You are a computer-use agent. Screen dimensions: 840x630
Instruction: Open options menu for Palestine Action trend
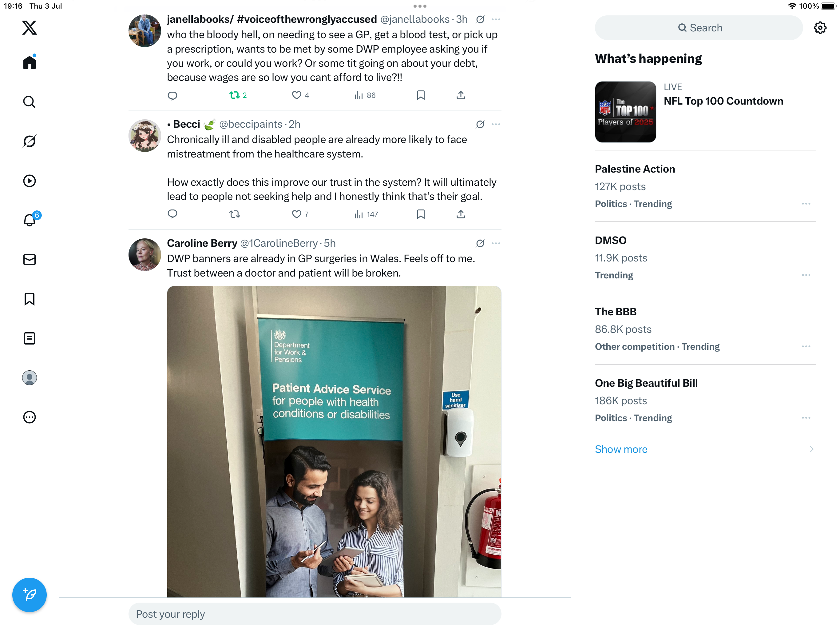click(806, 204)
